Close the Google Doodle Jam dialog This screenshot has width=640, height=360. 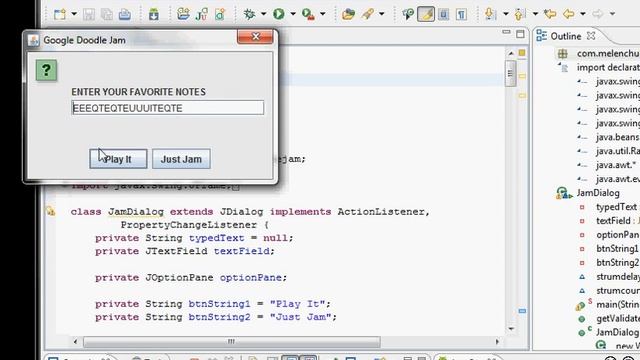tap(256, 37)
